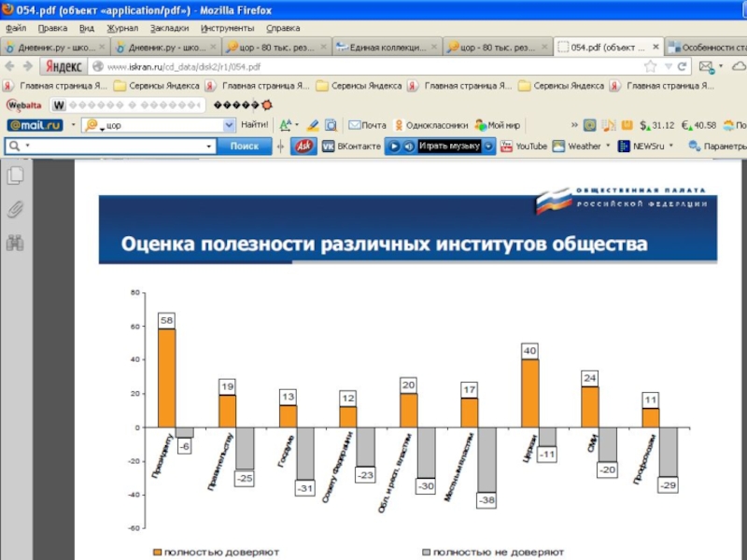Viewport: 747px width, 560px height.
Task: Click the dollar rate 31.12
Action: (657, 125)
